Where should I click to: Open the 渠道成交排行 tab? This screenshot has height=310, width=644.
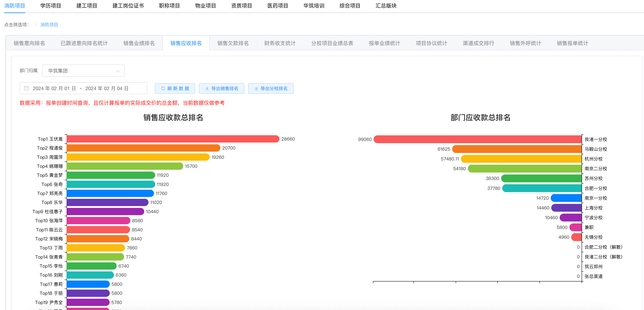tap(478, 43)
